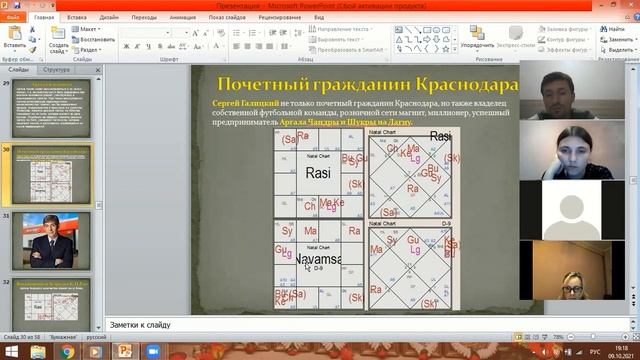Image resolution: width=640 pixels, height=360 pixels.
Task: Click the Arrange (Упорядочить) icon
Action: pyautogui.click(x=477, y=33)
